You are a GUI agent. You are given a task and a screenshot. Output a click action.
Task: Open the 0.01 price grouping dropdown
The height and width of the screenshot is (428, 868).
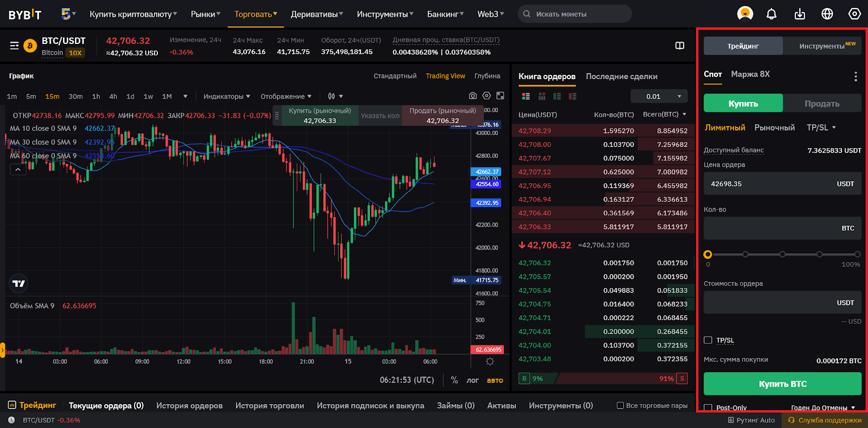click(659, 97)
